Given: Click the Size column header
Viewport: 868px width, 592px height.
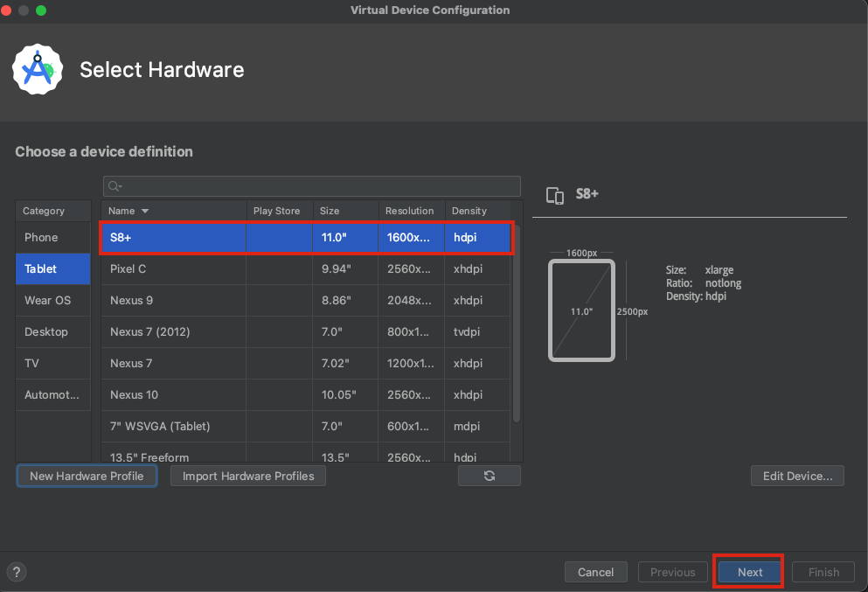Looking at the screenshot, I should [345, 211].
